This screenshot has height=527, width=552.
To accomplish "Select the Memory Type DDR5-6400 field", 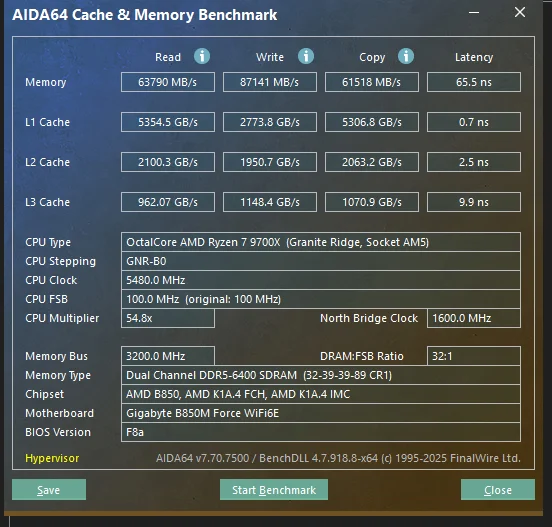I will pyautogui.click(x=321, y=375).
